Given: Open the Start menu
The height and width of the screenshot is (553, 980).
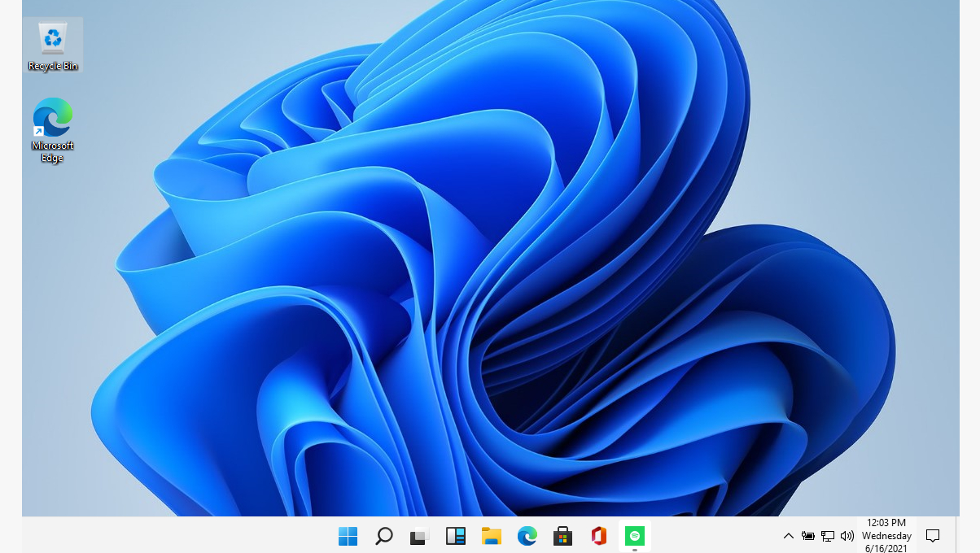Looking at the screenshot, I should pyautogui.click(x=348, y=536).
